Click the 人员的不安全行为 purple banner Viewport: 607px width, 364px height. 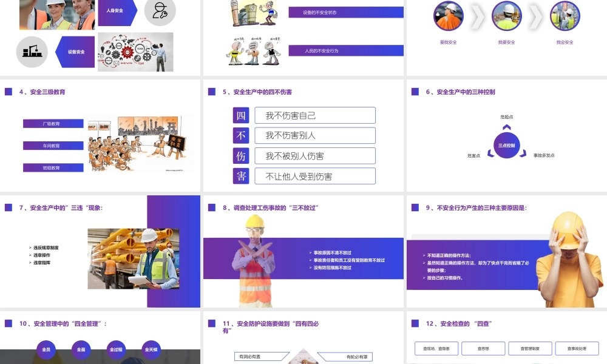click(345, 51)
